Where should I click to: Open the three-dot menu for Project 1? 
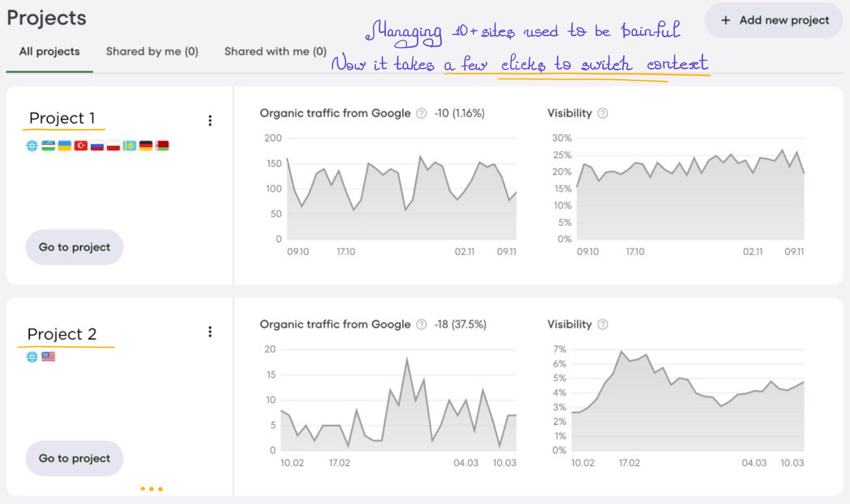(x=210, y=120)
